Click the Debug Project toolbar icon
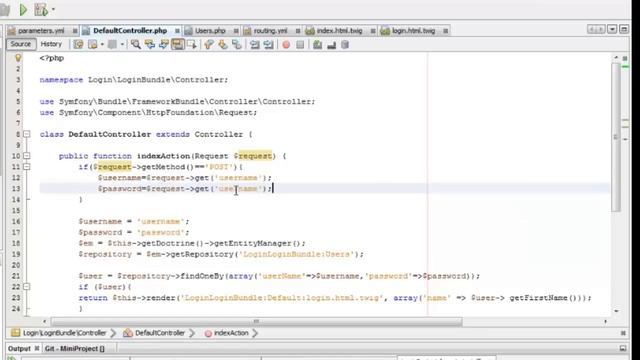640x360 pixels. (x=41, y=9)
